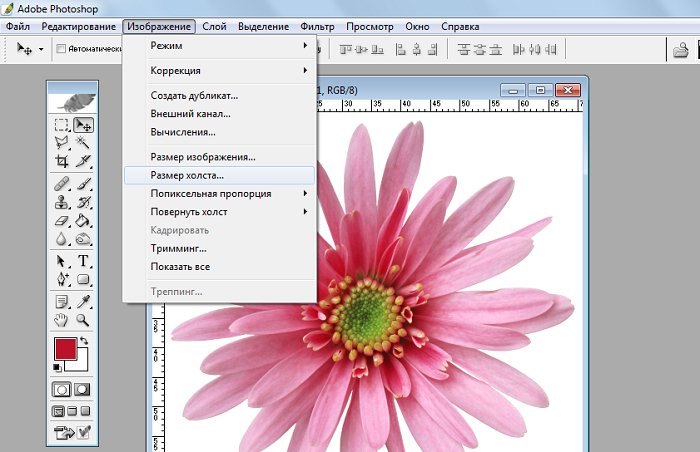Select the Crop tool
This screenshot has width=700, height=452.
[x=62, y=161]
